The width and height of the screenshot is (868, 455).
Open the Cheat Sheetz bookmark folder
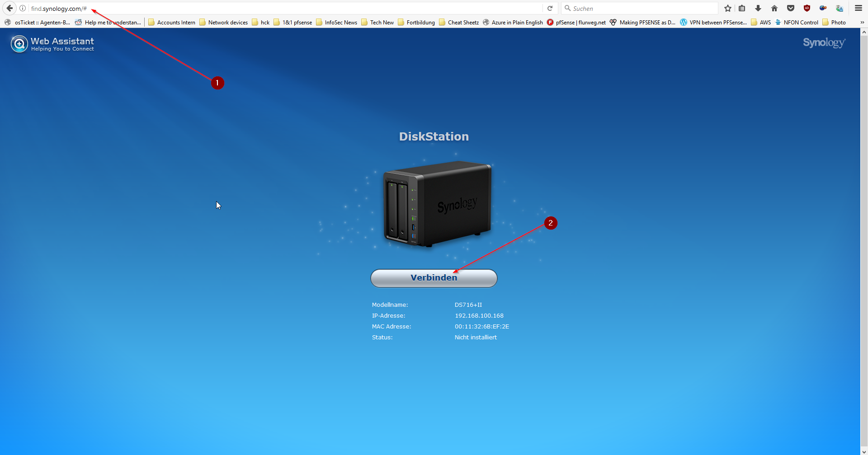[459, 22]
